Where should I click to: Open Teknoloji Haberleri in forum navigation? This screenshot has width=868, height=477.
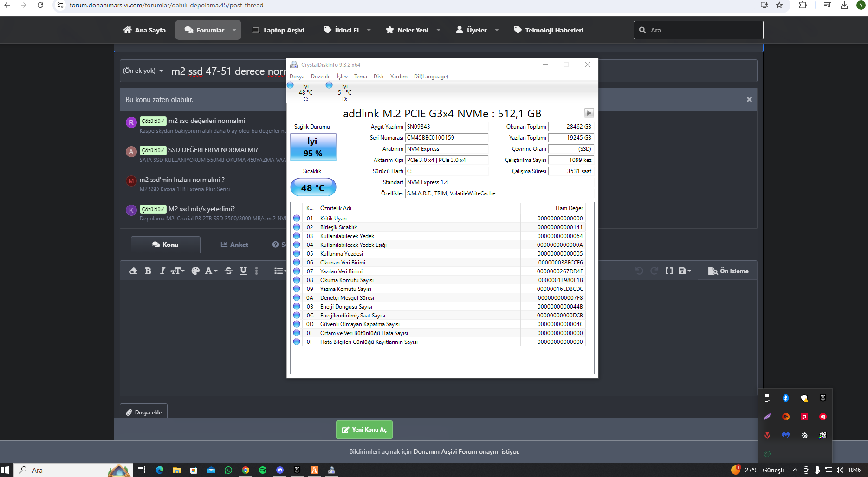coord(549,30)
